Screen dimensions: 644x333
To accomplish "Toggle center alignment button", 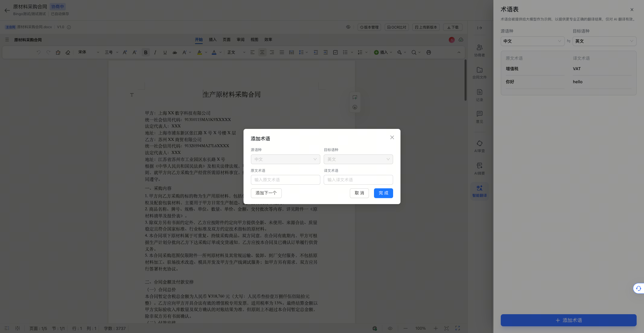I will pos(262,52).
